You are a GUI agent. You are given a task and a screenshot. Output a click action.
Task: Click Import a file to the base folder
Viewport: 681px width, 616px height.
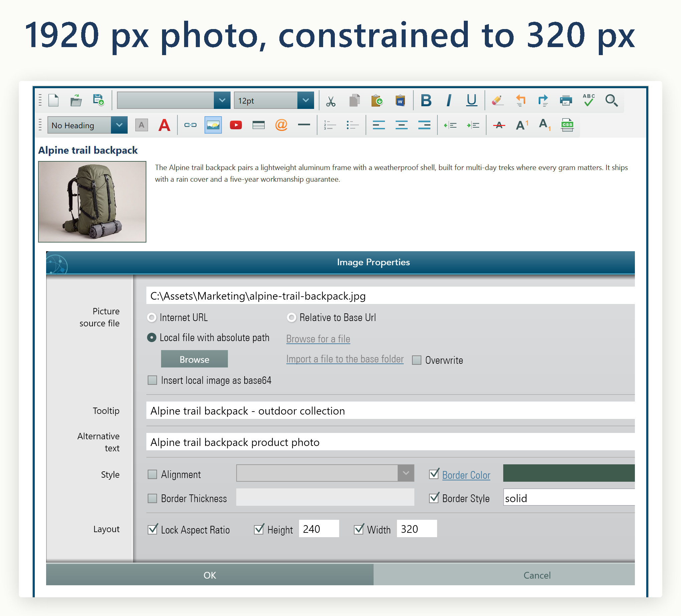(345, 359)
